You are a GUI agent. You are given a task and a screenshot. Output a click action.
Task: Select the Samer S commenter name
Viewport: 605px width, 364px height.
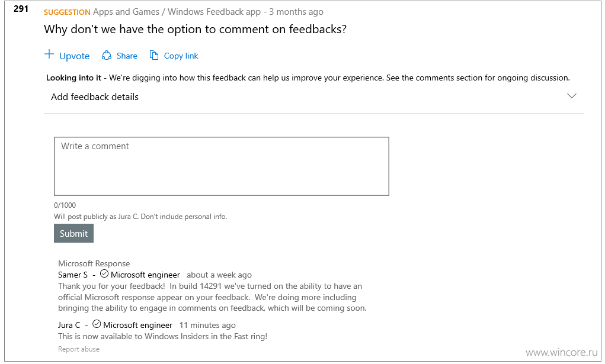(x=73, y=275)
